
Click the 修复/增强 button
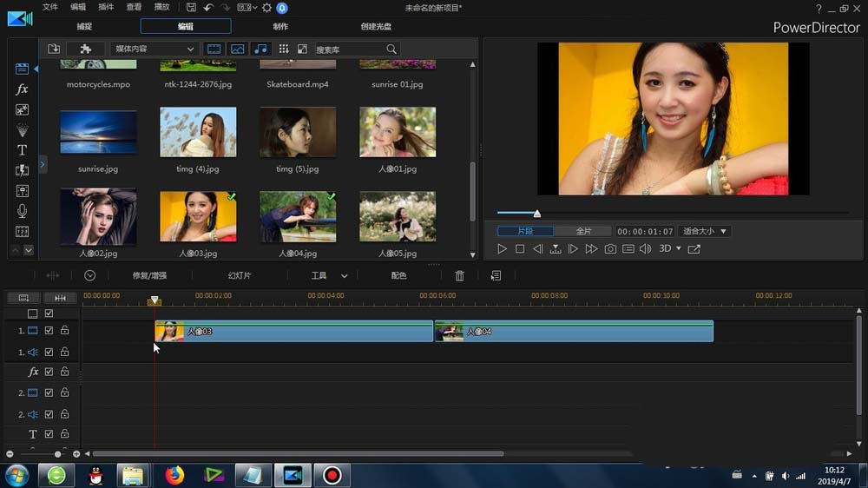149,275
